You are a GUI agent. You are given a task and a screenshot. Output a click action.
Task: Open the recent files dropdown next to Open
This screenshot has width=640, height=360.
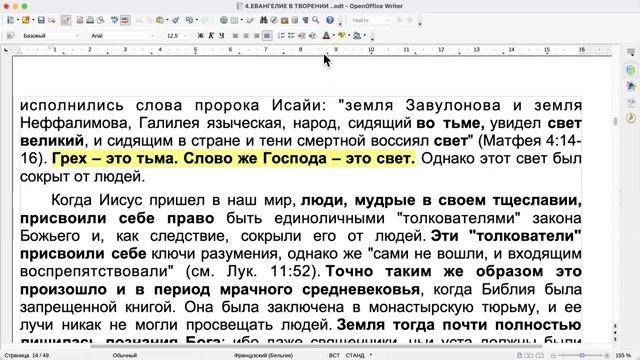pyautogui.click(x=33, y=20)
